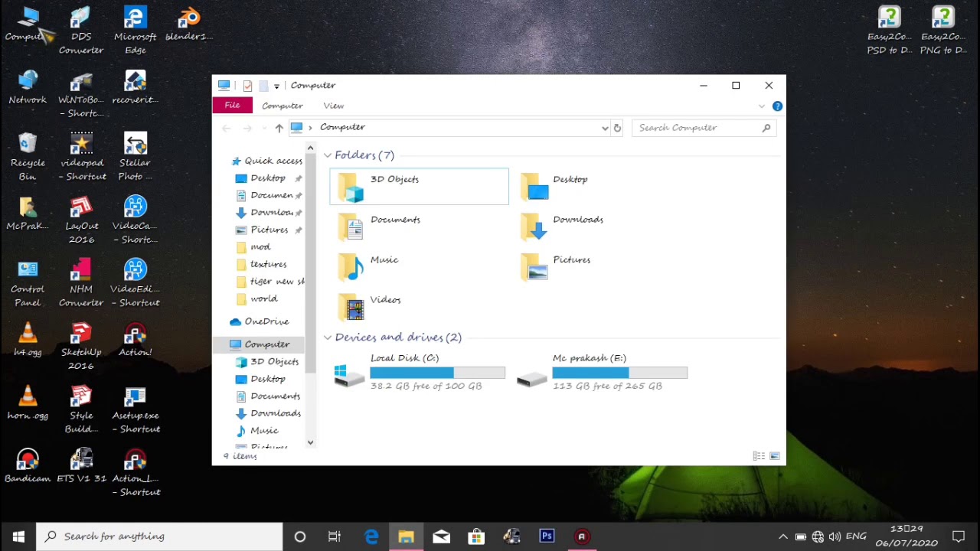Select Mc prakash (E:) drive
The height and width of the screenshot is (551, 980).
pyautogui.click(x=602, y=373)
